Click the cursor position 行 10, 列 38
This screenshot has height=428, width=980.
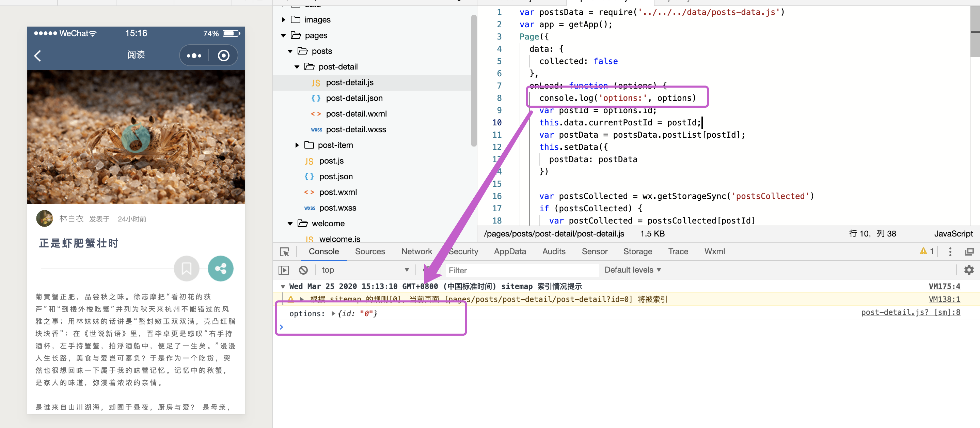pos(872,234)
